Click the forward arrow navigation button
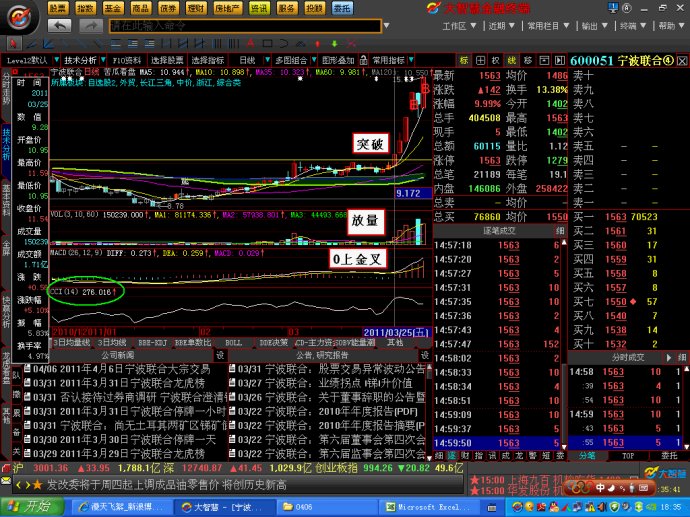Viewport: 690px width, 517px height. (x=90, y=26)
